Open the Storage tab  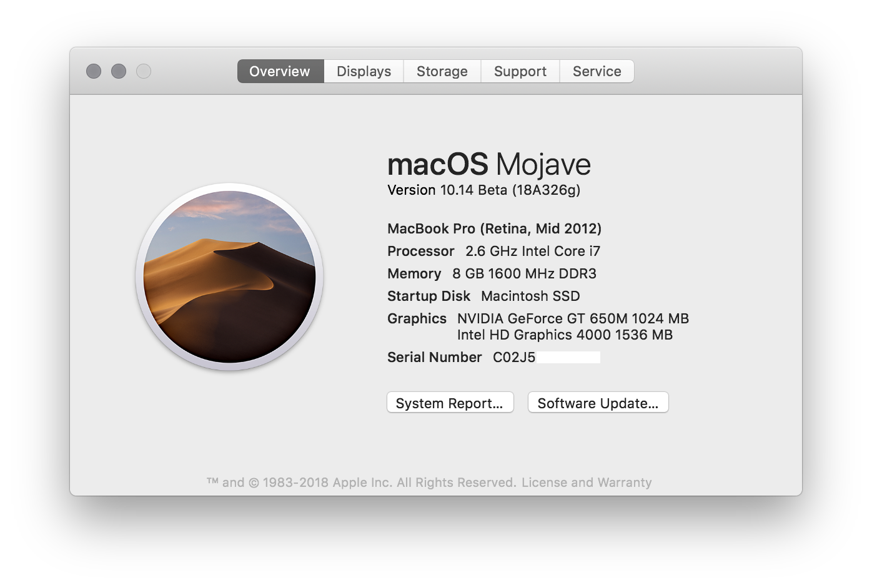click(442, 71)
